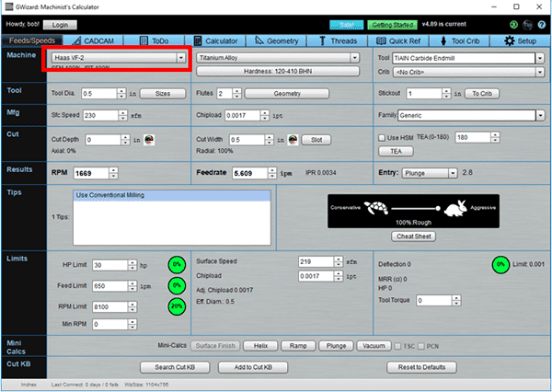
Task: Click the Chipload 0.0017 Mfg input field
Action: point(243,116)
